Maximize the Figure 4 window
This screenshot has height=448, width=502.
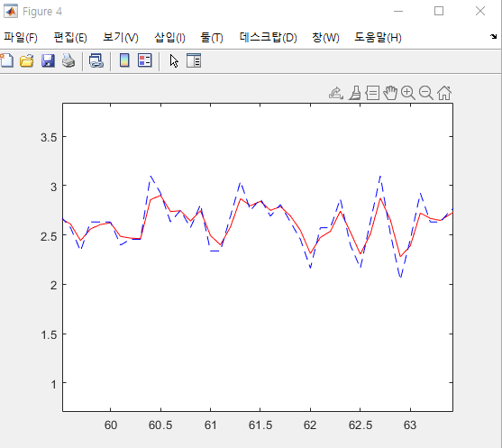[x=439, y=11]
